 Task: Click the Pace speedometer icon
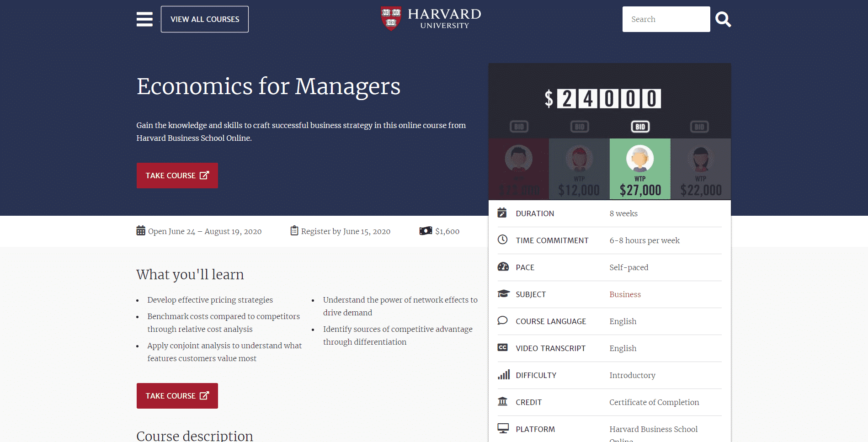[x=503, y=266]
